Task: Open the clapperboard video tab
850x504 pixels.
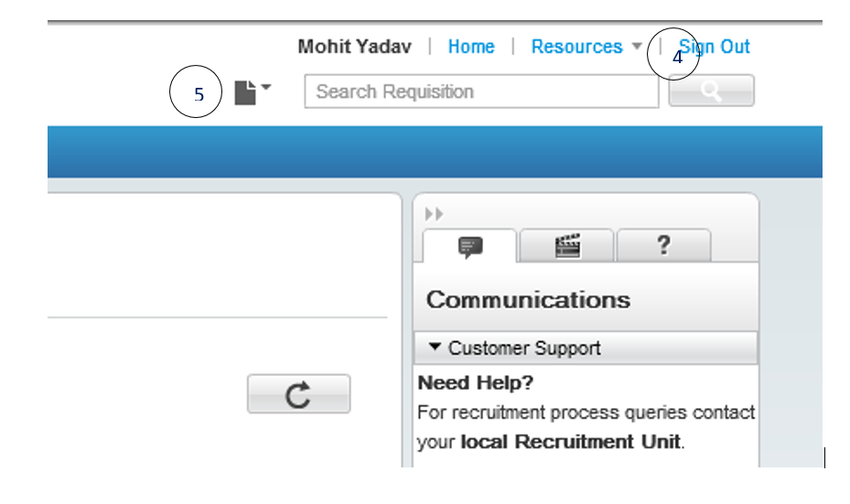Action: pos(567,246)
